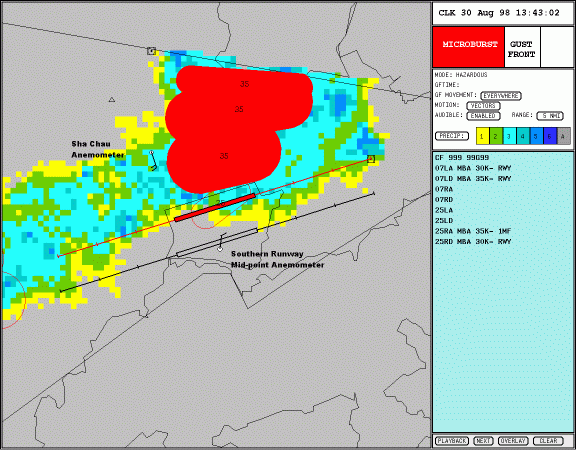This screenshot has height=450, width=576.
Task: Select the square radar site marker at top
Action: pyautogui.click(x=151, y=51)
